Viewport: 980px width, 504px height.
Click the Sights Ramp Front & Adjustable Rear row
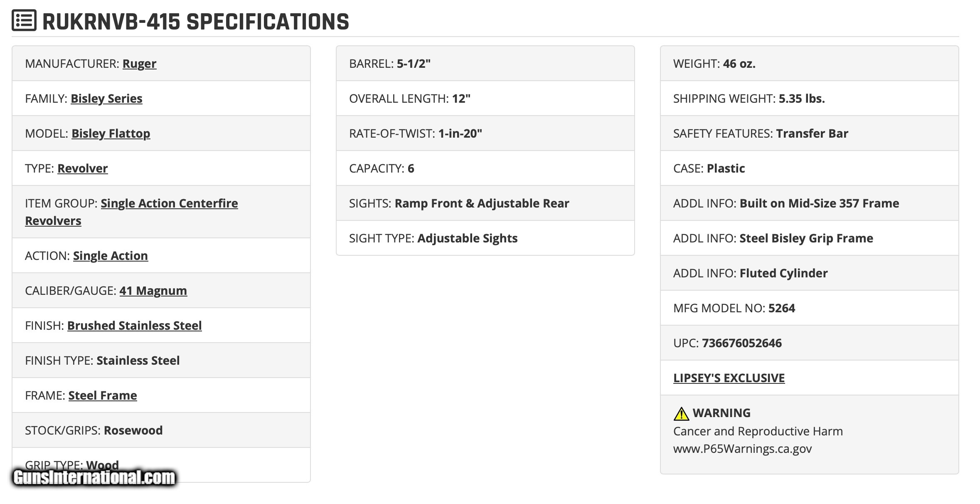point(485,203)
